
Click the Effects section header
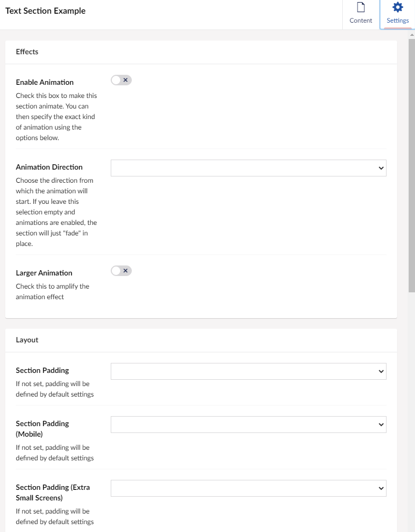[27, 52]
